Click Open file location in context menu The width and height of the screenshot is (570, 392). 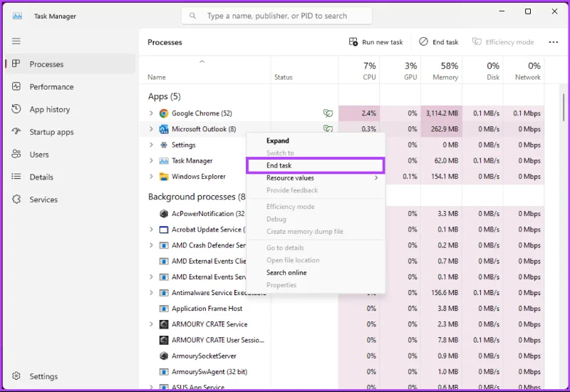(316, 260)
